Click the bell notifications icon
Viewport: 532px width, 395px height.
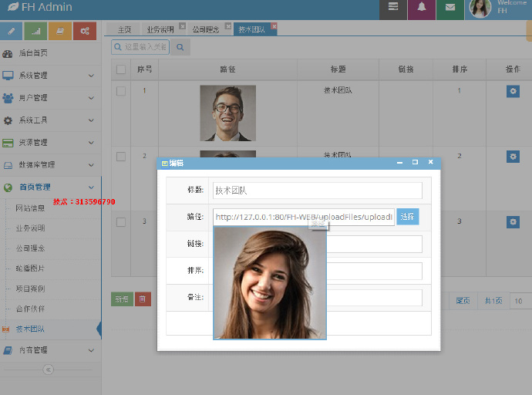click(x=422, y=8)
